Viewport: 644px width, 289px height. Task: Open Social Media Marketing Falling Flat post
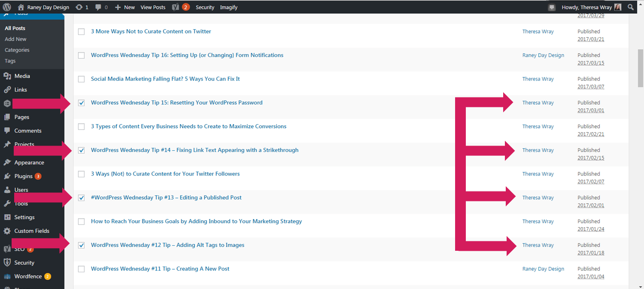point(165,79)
